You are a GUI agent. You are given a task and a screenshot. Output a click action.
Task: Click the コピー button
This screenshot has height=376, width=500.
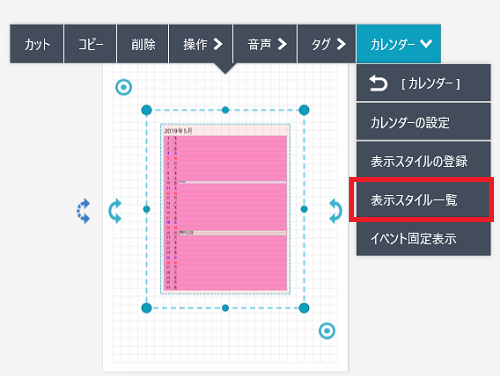pos(90,44)
